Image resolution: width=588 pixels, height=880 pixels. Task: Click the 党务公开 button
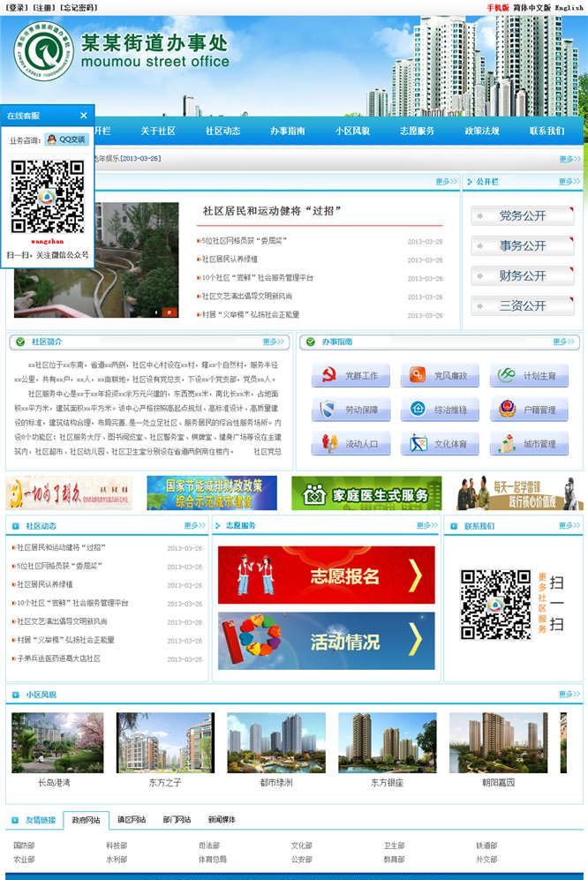[523, 215]
